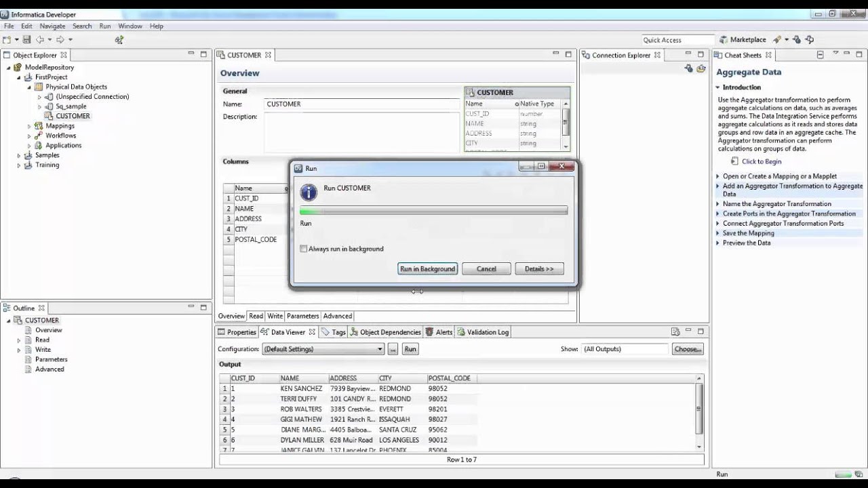Click the Run button in Data Viewer
The width and height of the screenshot is (868, 488).
coord(410,349)
